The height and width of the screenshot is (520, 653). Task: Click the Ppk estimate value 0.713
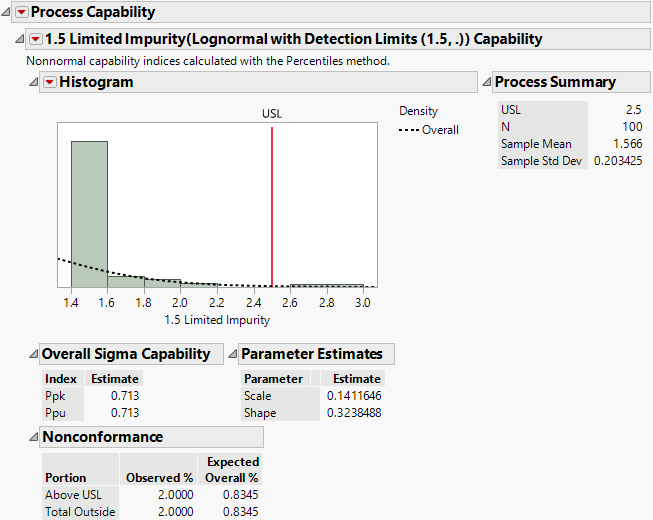click(x=125, y=396)
